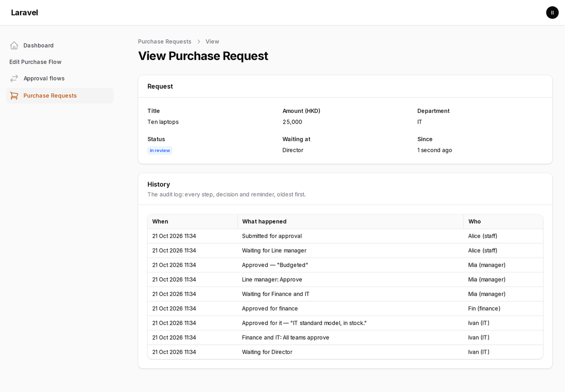Click 'Finance and IT: All teams approve'
The image size is (565, 392).
click(286, 337)
